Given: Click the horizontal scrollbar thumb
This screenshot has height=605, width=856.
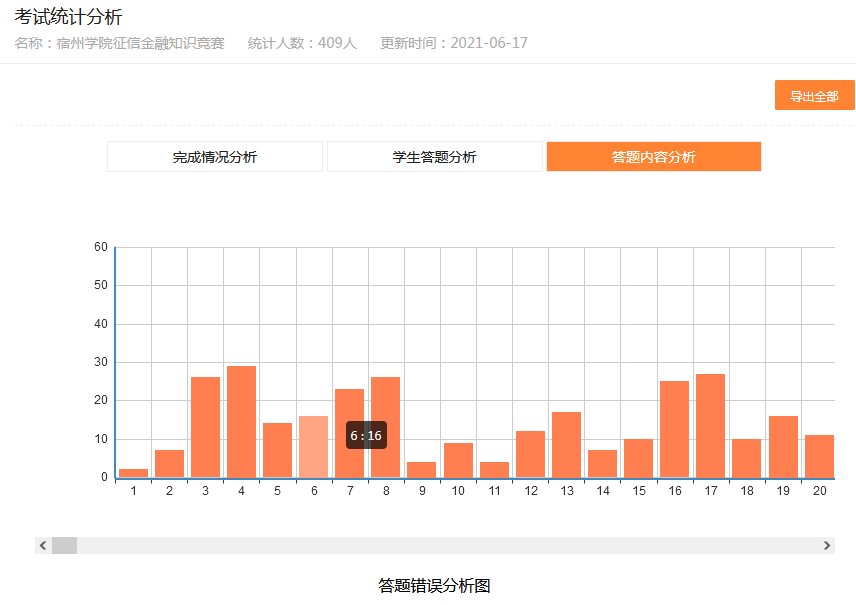Looking at the screenshot, I should point(64,545).
